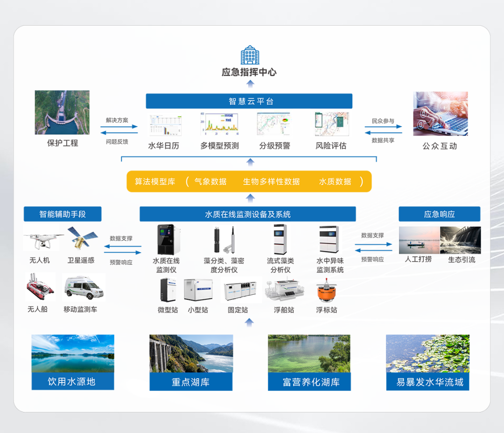Open the 智慧云平台 header bar

(x=249, y=101)
